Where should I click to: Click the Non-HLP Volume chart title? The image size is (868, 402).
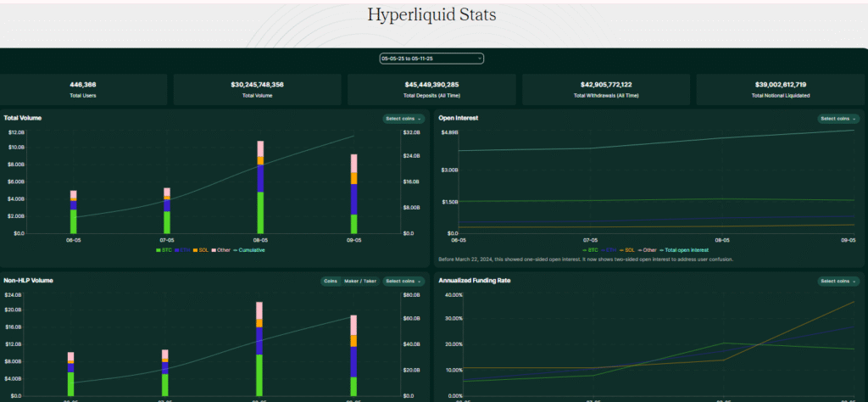(x=28, y=281)
